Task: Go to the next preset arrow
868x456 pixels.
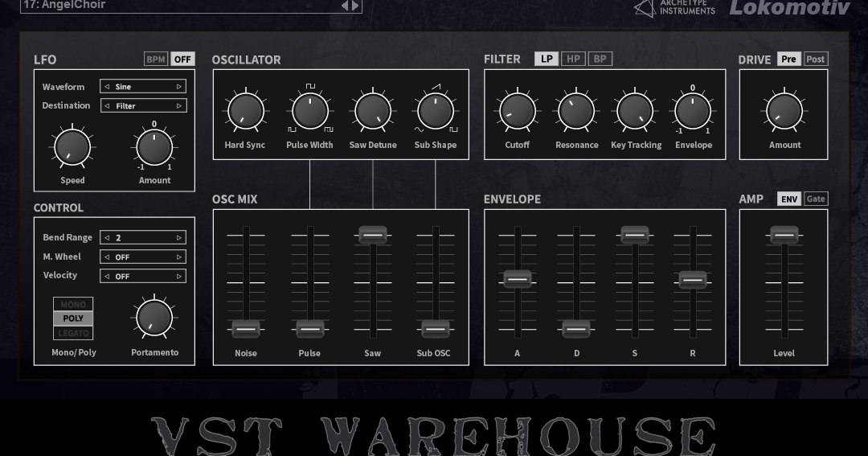Action: (355, 6)
